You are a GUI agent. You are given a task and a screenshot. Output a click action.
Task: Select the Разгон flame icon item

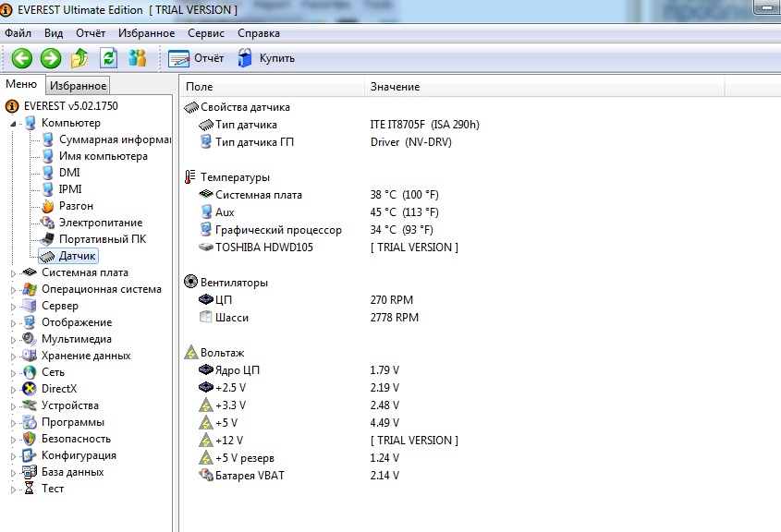coord(76,206)
